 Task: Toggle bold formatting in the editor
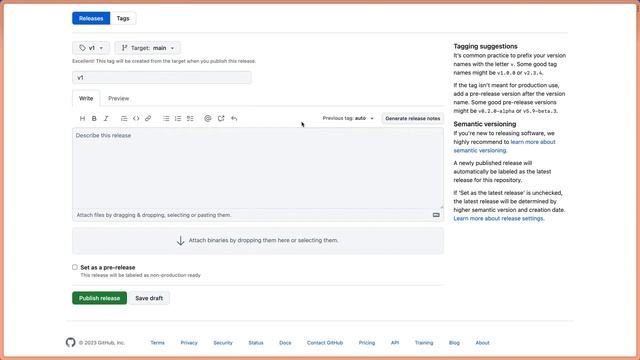tap(94, 118)
